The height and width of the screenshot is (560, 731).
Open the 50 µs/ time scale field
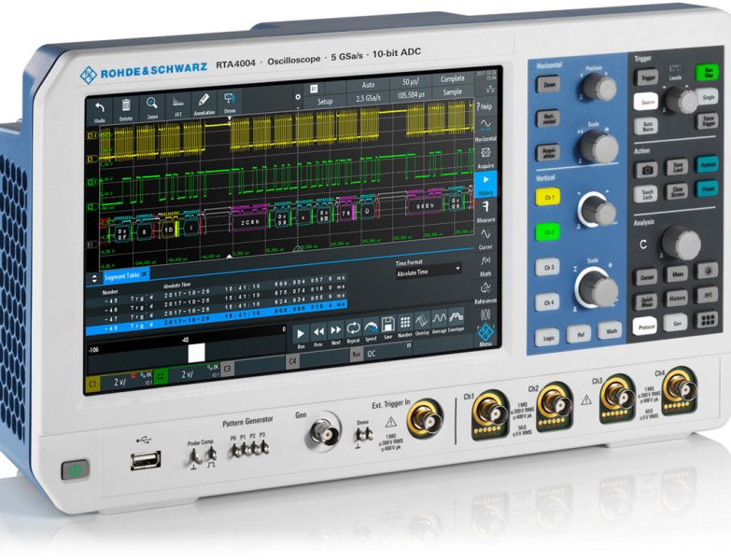click(410, 81)
